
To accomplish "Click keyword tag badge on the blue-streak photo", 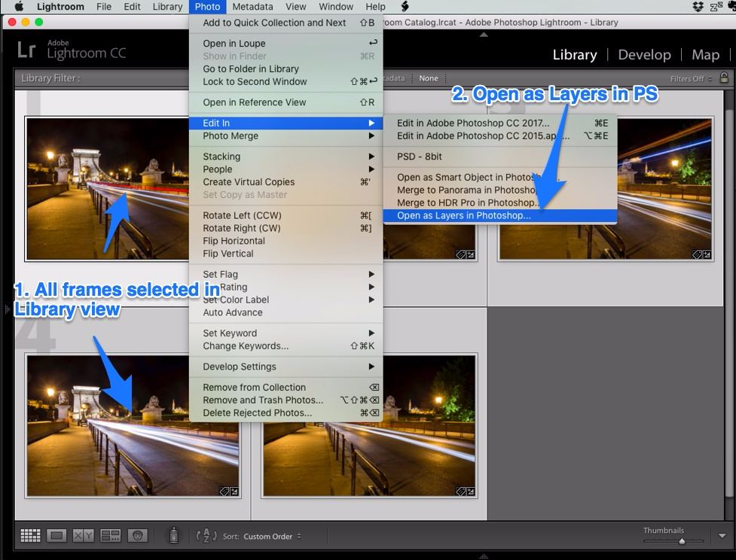I will pyautogui.click(x=697, y=254).
